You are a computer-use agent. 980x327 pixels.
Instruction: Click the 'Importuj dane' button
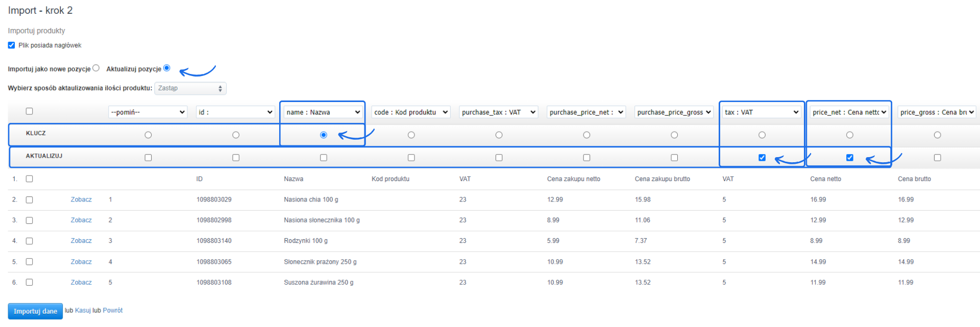pos(35,311)
